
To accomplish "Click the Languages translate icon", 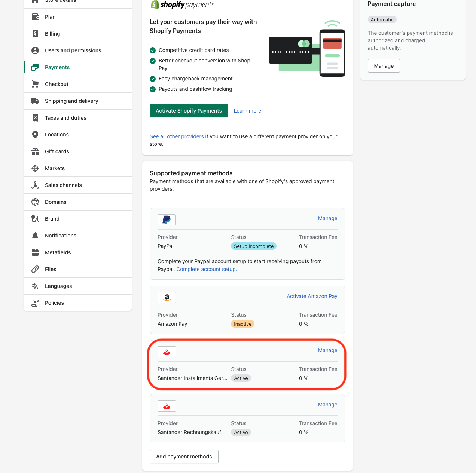I will point(35,286).
